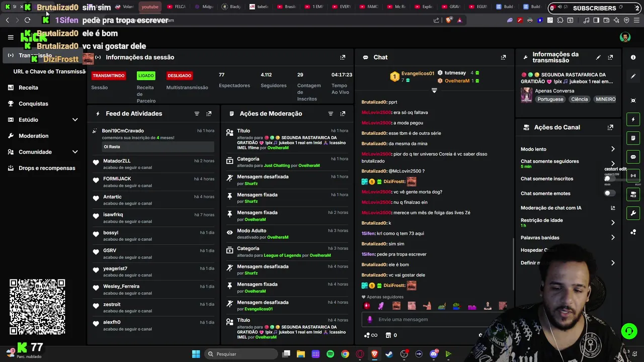The width and height of the screenshot is (644, 362).
Task: Click the purple microphone icon in message box
Action: pyautogui.click(x=370, y=319)
